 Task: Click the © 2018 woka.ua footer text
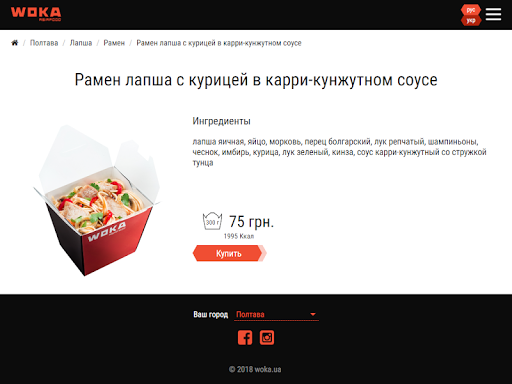pos(255,369)
